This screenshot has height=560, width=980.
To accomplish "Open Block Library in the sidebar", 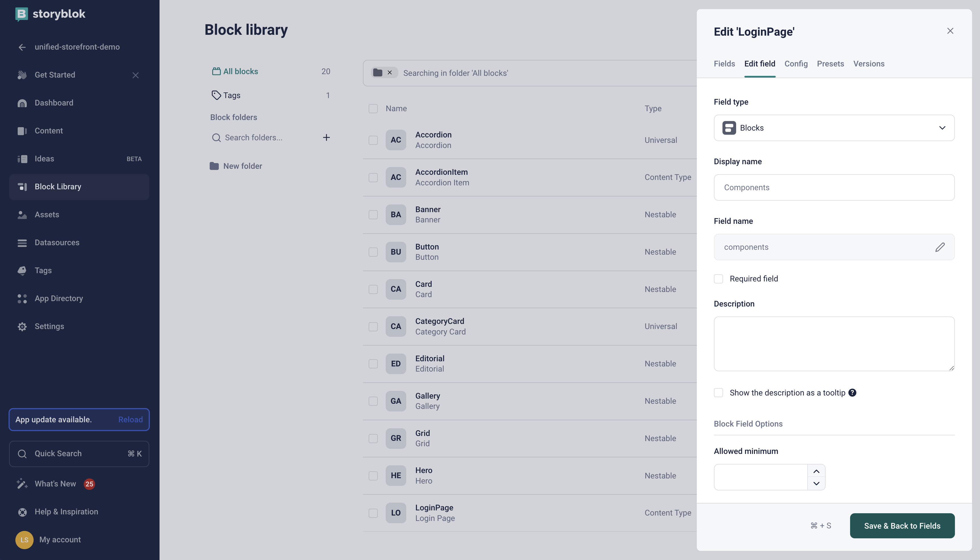I will click(79, 187).
